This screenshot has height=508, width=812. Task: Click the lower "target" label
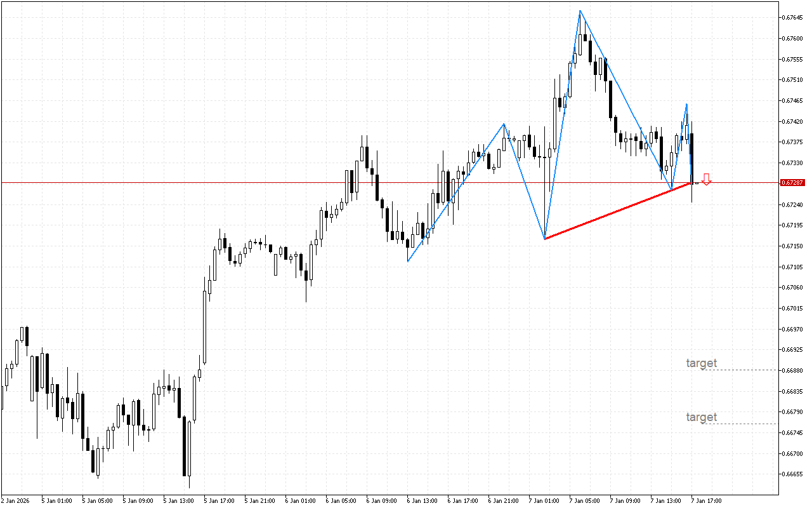[701, 417]
